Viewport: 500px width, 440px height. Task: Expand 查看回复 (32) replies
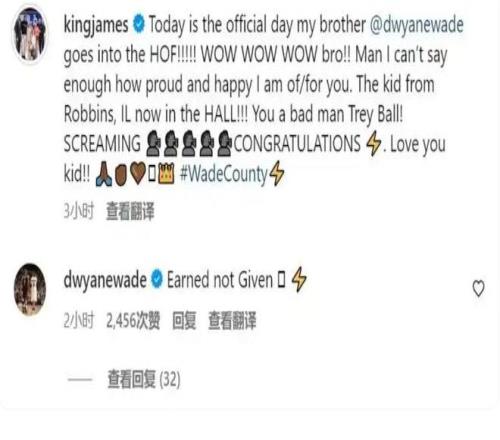click(144, 379)
